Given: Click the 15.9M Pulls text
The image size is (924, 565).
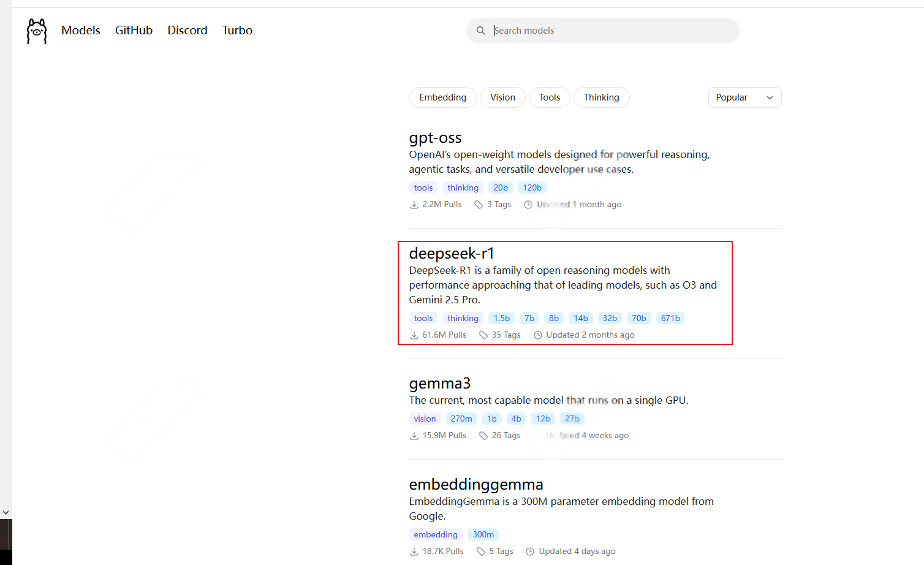Looking at the screenshot, I should point(444,436).
